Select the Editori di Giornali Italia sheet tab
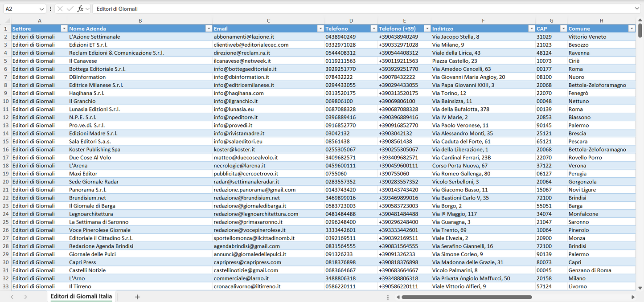This screenshot has height=302, width=644. (x=81, y=296)
